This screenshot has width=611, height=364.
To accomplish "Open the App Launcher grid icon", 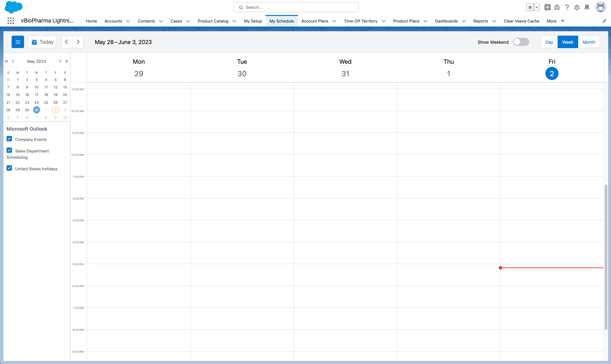I will click(11, 21).
